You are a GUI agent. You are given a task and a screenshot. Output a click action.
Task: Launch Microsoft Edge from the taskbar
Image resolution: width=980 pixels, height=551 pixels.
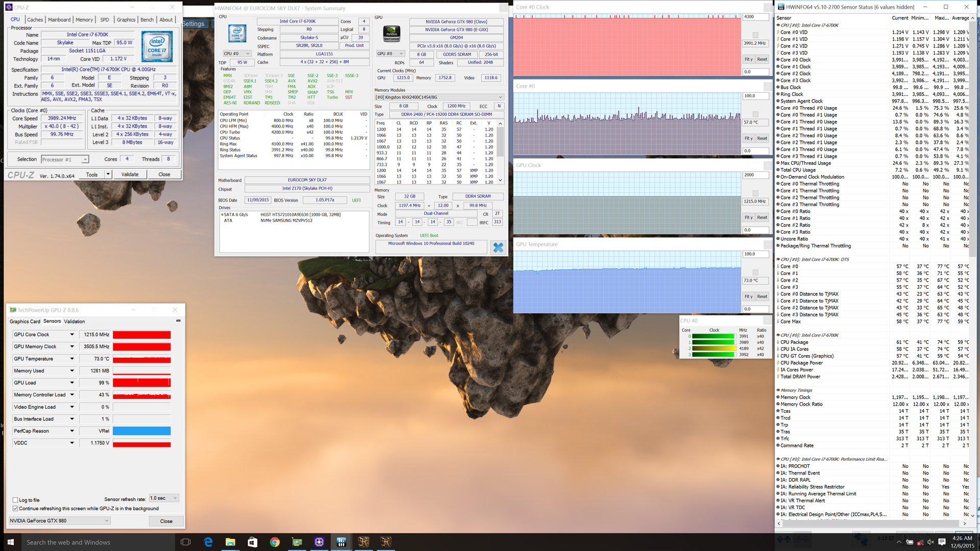point(208,542)
